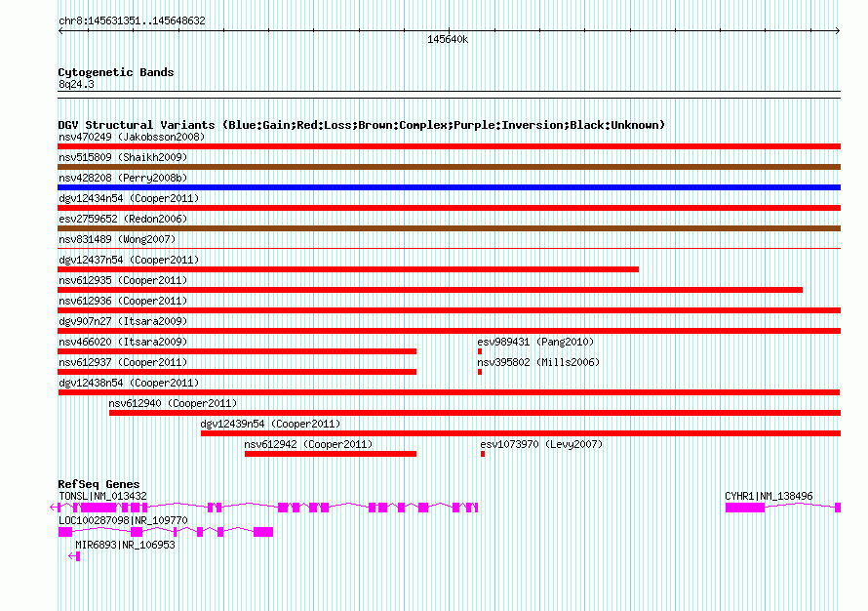The image size is (868, 611).
Task: Click the red bar for nsv612942
Action: [331, 454]
